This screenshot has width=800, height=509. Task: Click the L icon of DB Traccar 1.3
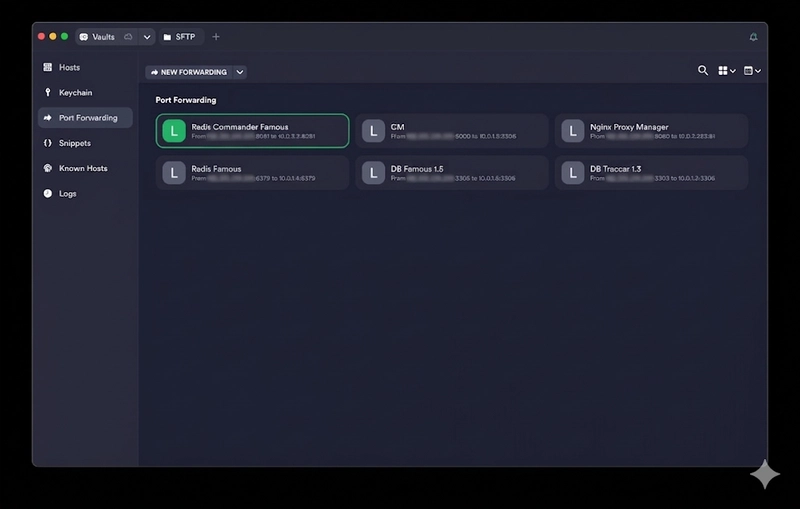point(573,173)
